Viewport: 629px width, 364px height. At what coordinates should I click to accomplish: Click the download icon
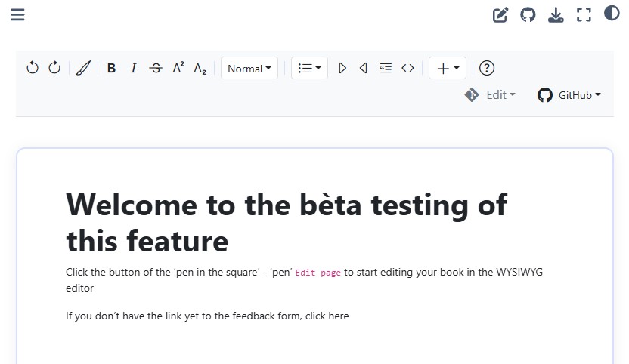coord(556,14)
